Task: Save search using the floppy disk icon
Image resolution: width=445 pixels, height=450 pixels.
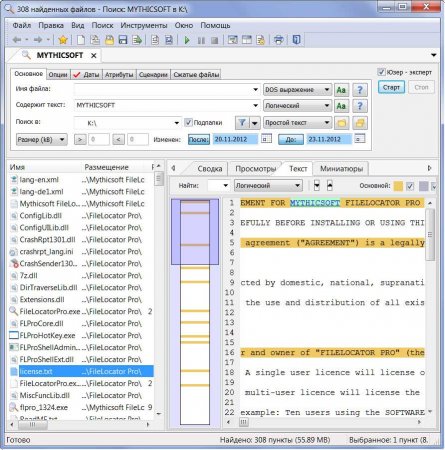Action: [x=123, y=40]
